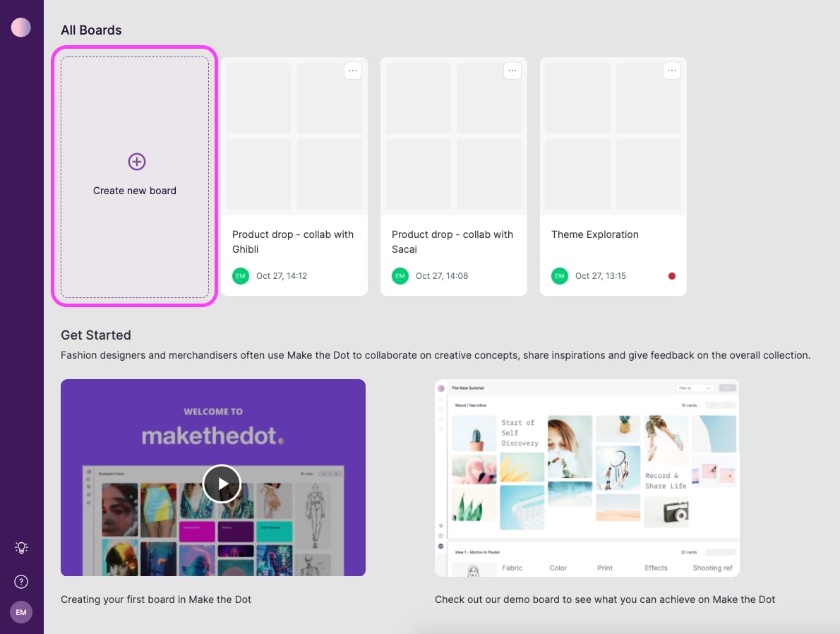Click the Check out our demo board text

click(x=604, y=599)
